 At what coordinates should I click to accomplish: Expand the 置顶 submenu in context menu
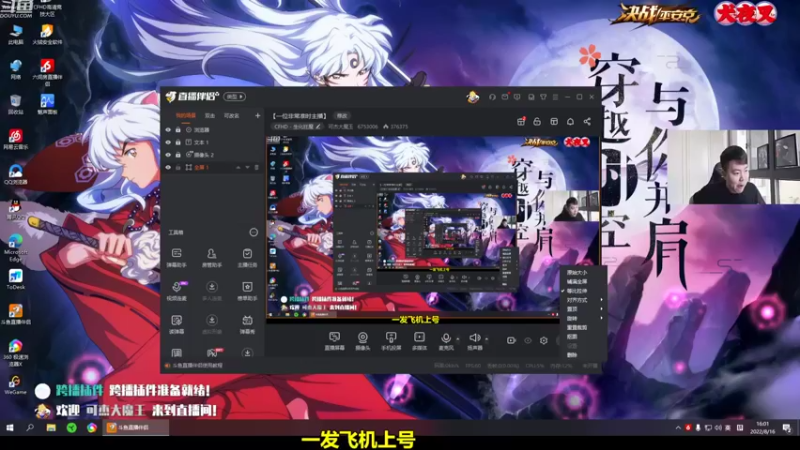click(x=584, y=309)
